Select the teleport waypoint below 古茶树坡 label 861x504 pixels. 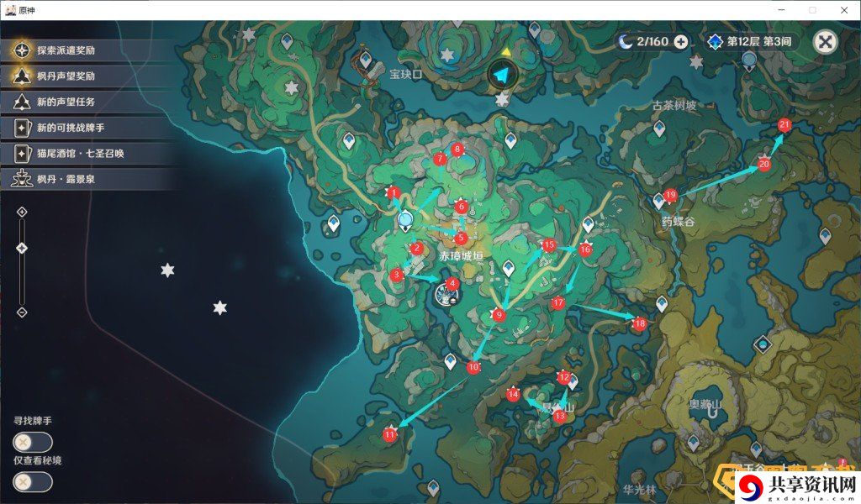659,129
